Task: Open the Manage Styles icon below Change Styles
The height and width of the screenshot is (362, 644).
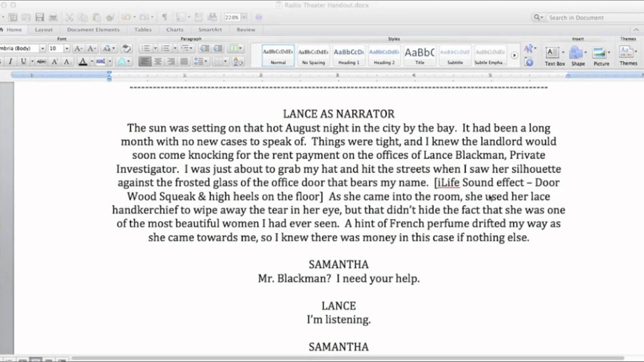Action: pyautogui.click(x=529, y=62)
